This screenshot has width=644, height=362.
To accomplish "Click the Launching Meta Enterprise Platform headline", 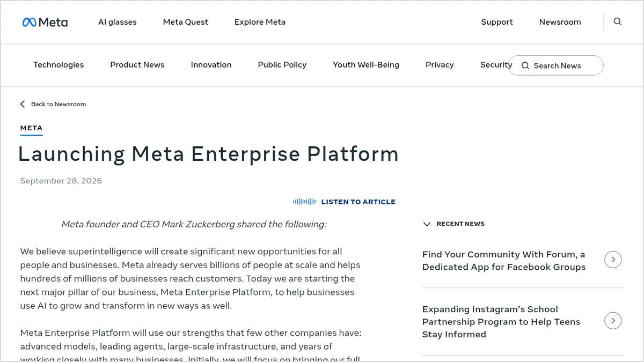I will [x=208, y=154].
